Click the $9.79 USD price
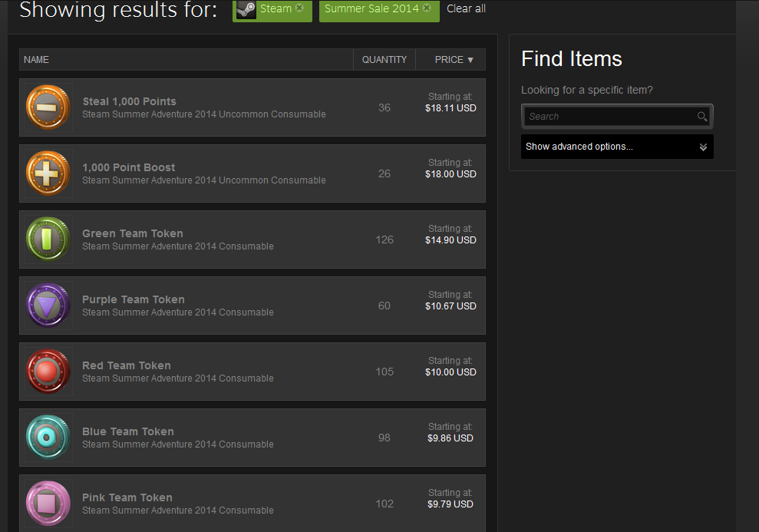Image resolution: width=759 pixels, height=532 pixels. pyautogui.click(x=450, y=504)
